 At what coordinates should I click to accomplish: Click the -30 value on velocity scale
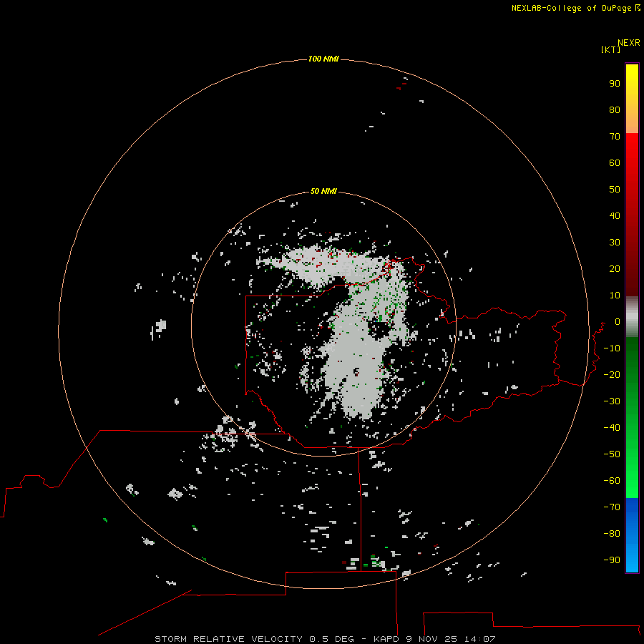pyautogui.click(x=612, y=401)
